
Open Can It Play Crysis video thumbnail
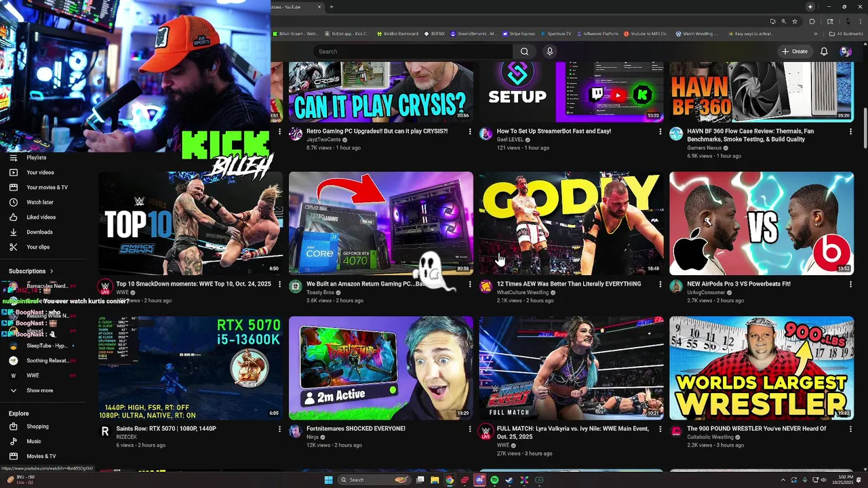(381, 91)
